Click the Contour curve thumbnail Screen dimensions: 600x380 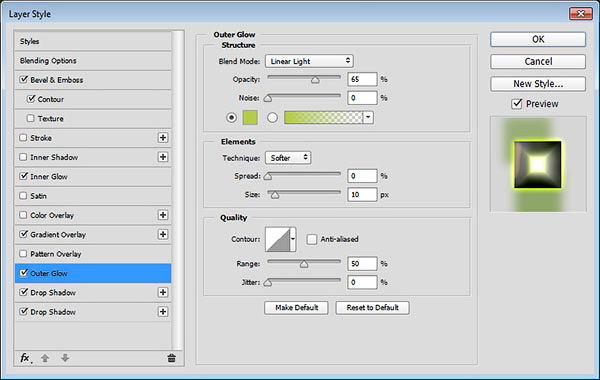pos(278,239)
